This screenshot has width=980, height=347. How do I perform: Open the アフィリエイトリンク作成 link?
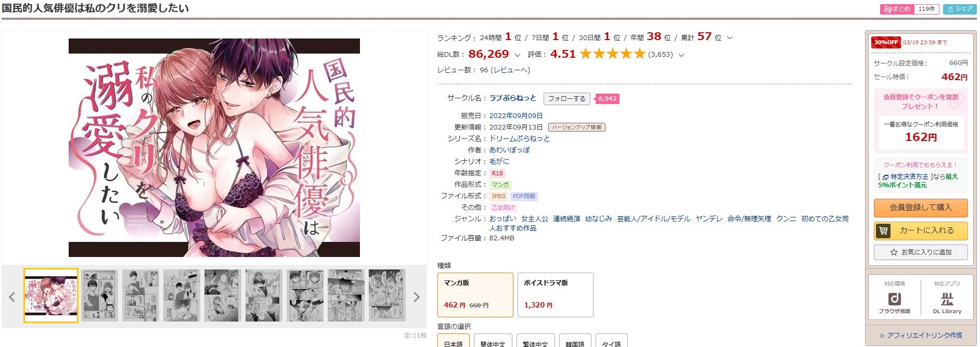point(921,336)
